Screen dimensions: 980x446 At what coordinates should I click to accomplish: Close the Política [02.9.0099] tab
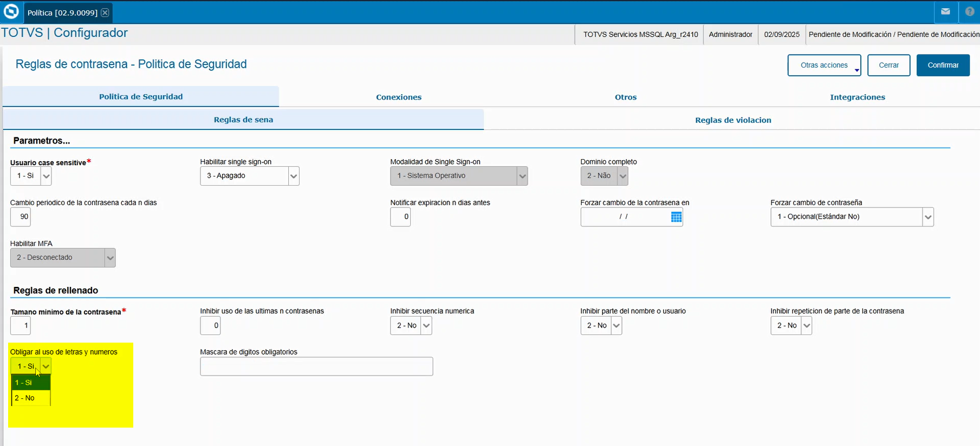(105, 12)
